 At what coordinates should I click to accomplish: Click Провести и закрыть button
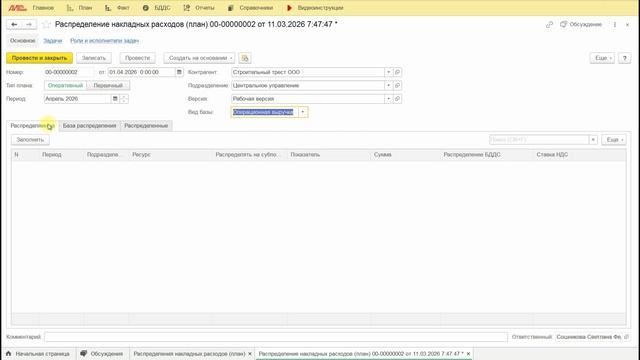pyautogui.click(x=40, y=58)
